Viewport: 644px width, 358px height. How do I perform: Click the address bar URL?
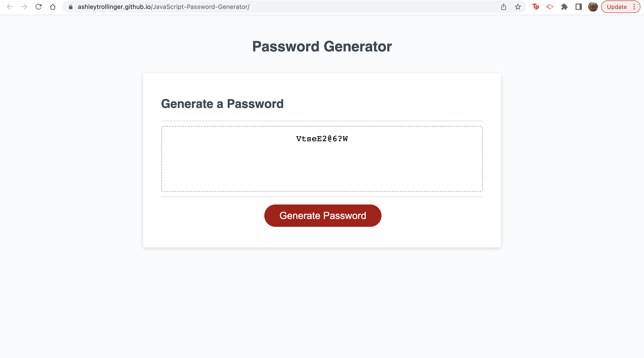[x=163, y=7]
